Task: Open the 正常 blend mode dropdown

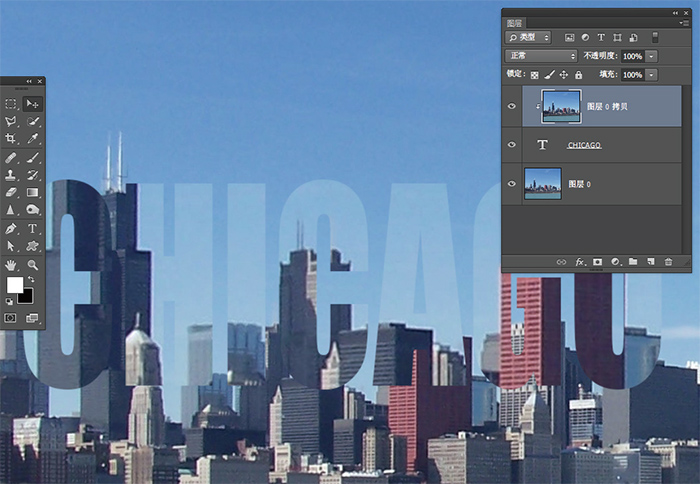Action: click(x=542, y=56)
